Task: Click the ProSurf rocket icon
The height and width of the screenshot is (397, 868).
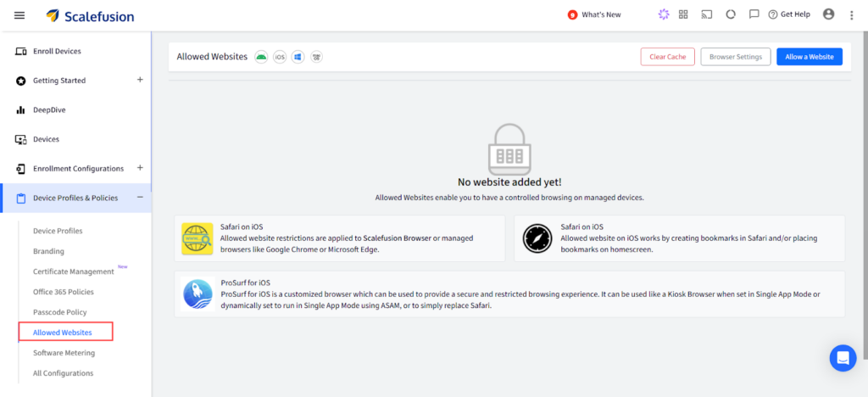Action: (197, 294)
